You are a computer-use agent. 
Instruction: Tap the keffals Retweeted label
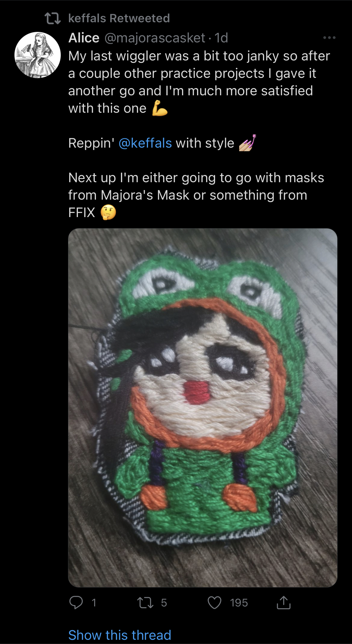point(119,18)
